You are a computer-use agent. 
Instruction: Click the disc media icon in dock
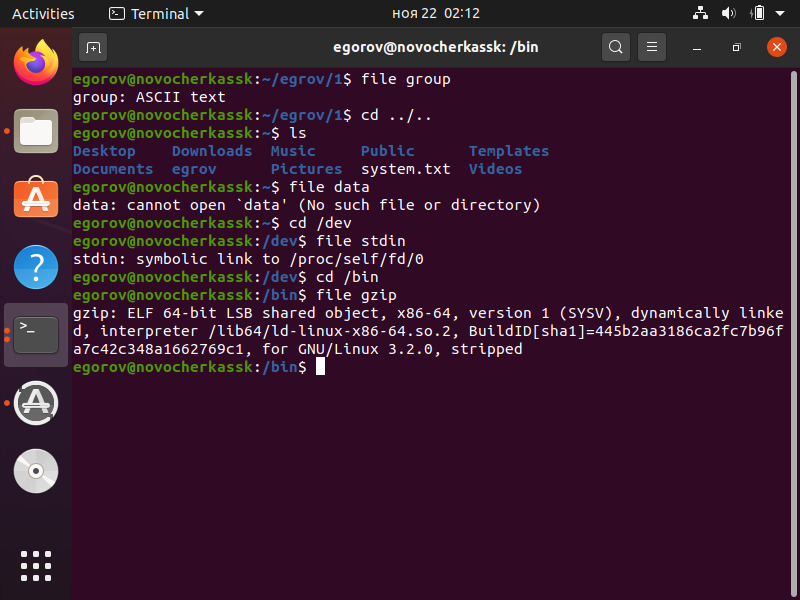click(x=36, y=471)
